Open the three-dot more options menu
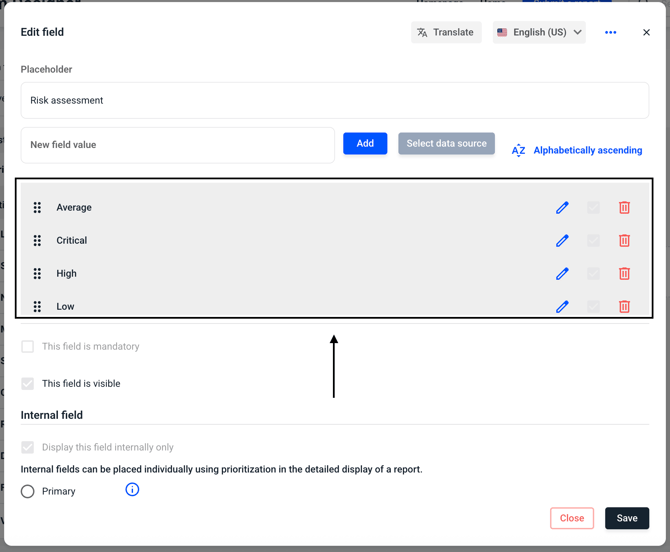 coord(610,33)
